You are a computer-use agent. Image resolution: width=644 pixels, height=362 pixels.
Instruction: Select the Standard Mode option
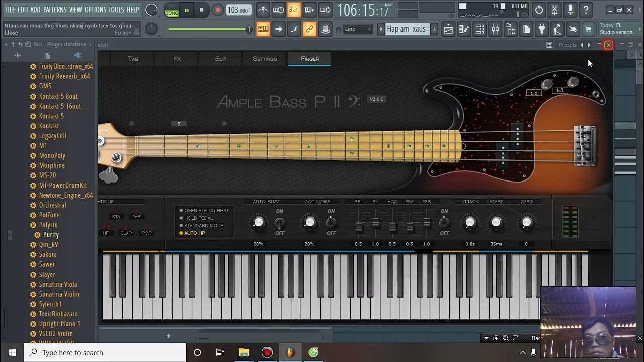pyautogui.click(x=201, y=226)
